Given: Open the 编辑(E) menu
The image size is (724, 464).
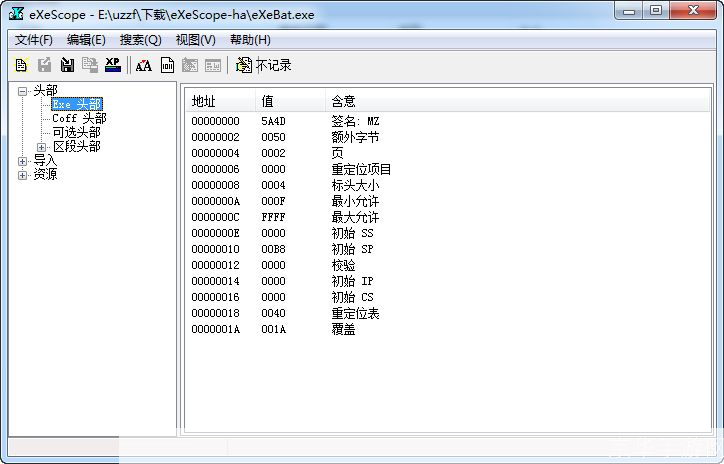Looking at the screenshot, I should tap(86, 40).
